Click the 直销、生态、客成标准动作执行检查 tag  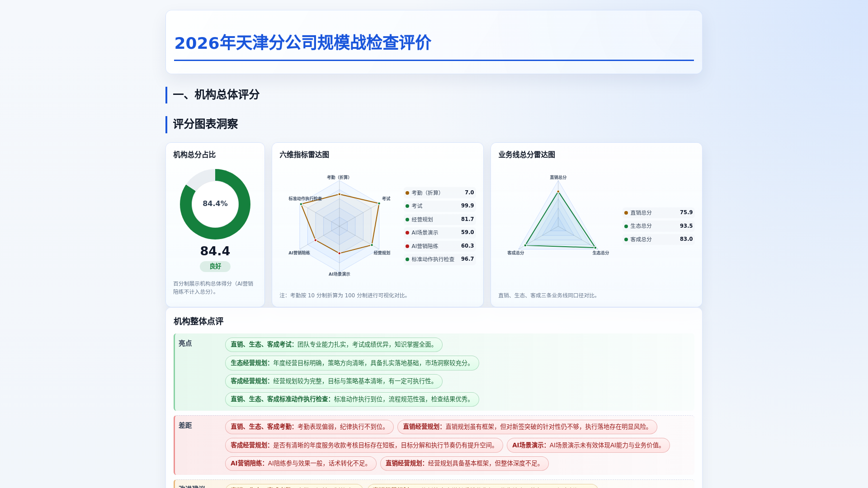pos(352,399)
